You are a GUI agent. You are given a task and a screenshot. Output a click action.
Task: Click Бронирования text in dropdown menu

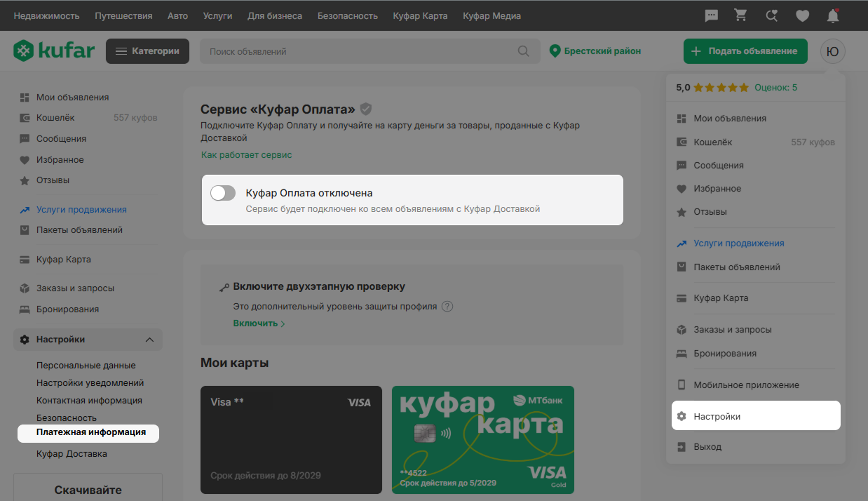click(725, 354)
